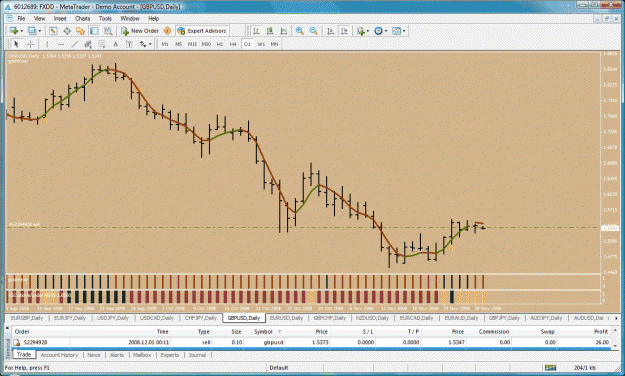
Task: Open the Charts menu
Action: pyautogui.click(x=83, y=18)
